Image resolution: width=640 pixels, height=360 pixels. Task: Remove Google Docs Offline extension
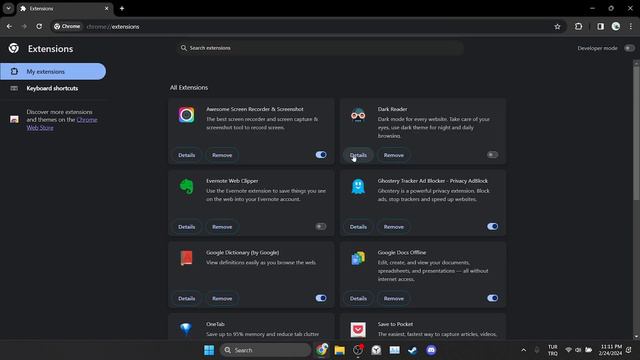tap(393, 298)
